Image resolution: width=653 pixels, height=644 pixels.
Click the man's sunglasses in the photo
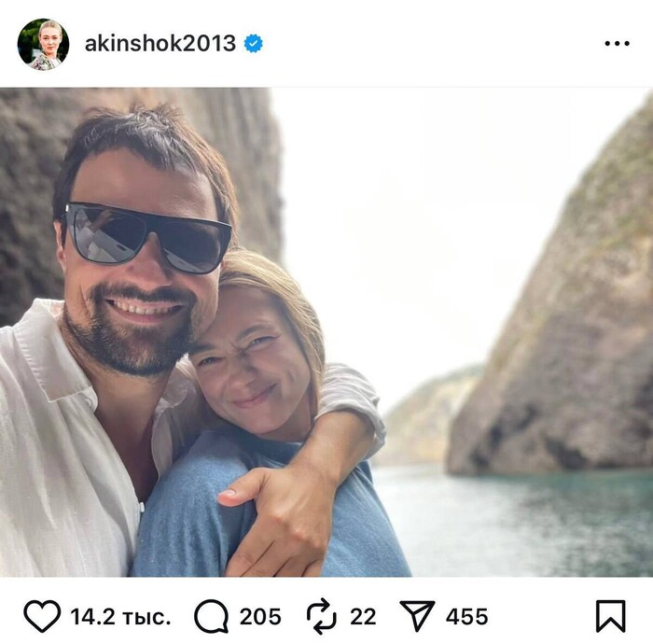tap(146, 237)
